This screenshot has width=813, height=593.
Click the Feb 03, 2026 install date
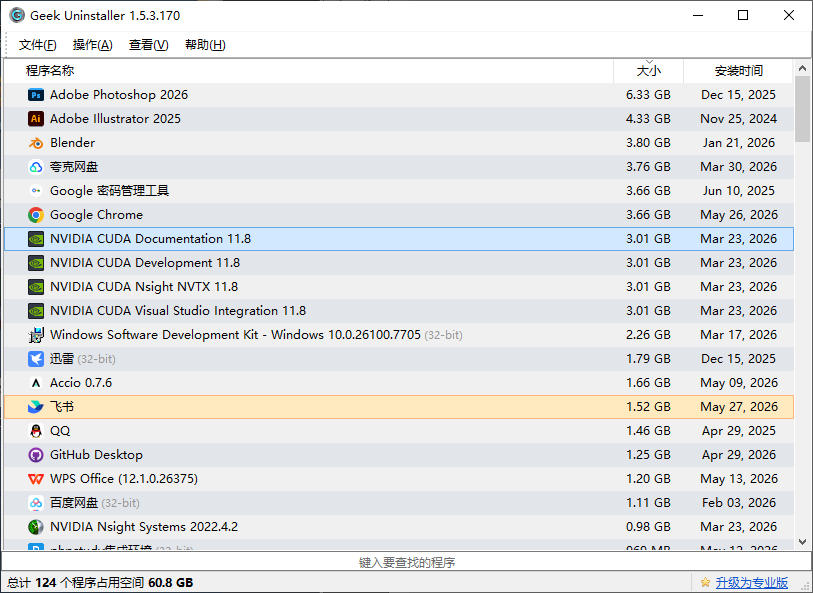[739, 503]
